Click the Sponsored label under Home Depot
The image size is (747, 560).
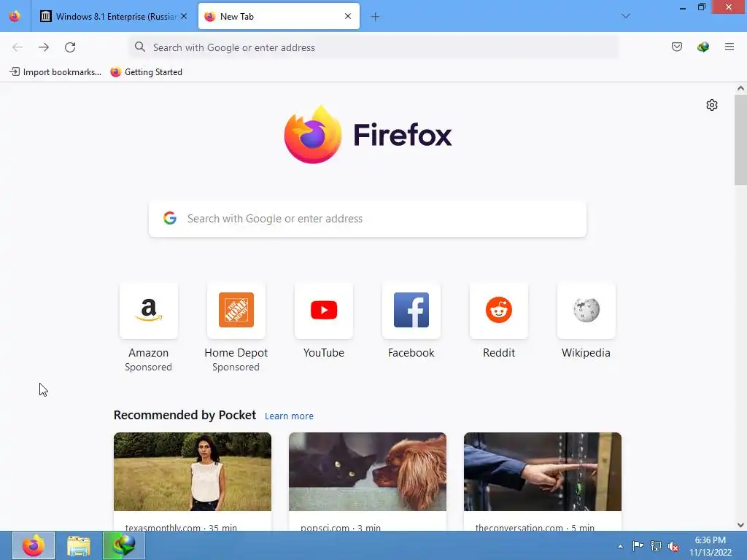click(x=236, y=367)
